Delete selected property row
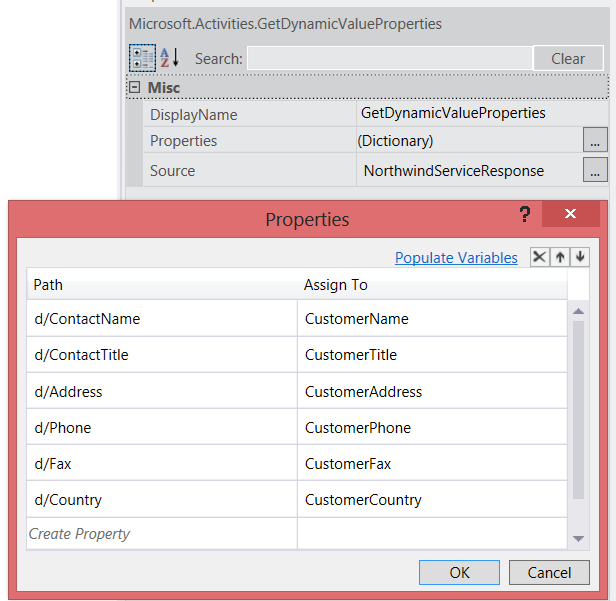The image size is (616, 601). click(x=540, y=257)
